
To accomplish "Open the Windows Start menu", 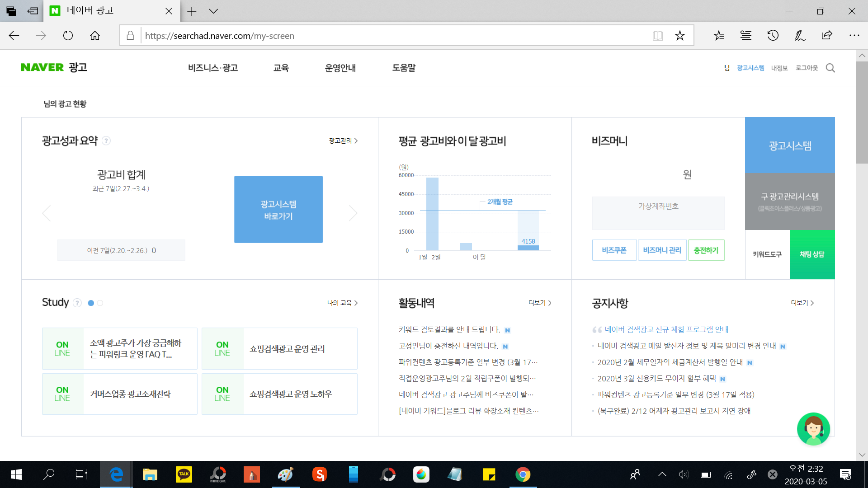I will coord(16,474).
